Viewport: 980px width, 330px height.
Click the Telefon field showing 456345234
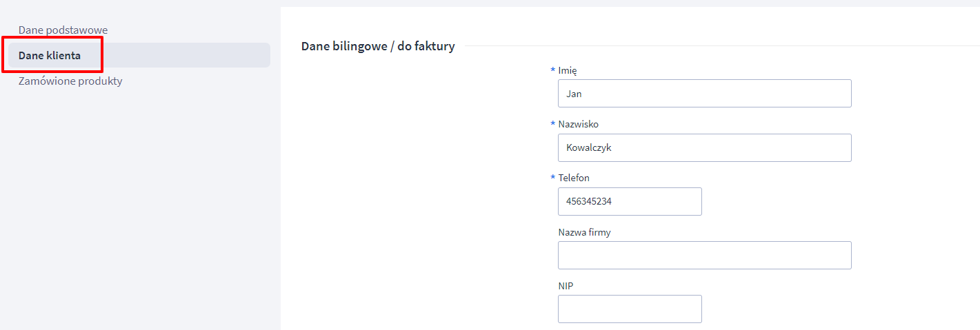coord(629,202)
